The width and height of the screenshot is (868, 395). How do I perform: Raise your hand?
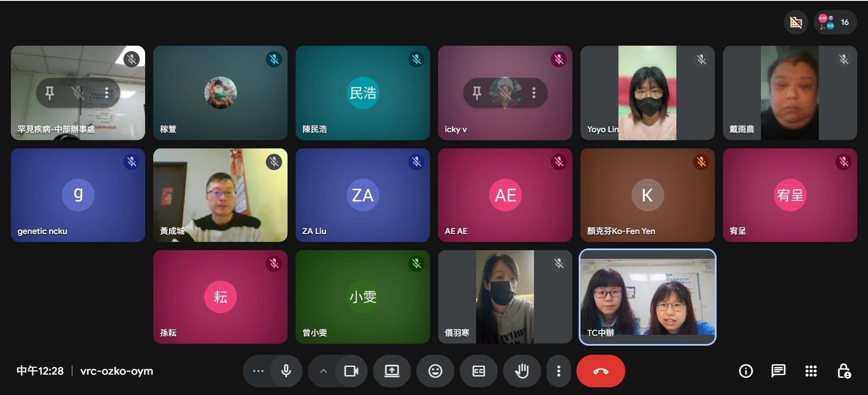(x=522, y=371)
